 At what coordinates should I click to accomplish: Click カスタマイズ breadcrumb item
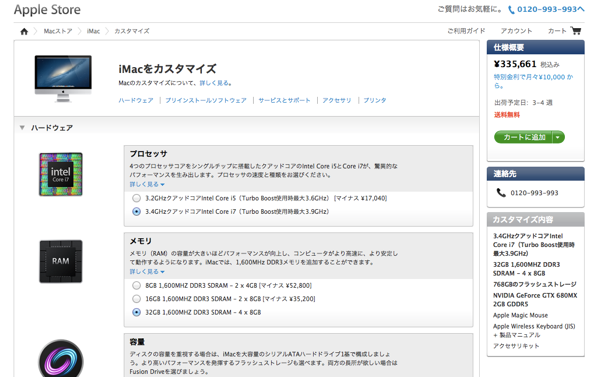(x=132, y=31)
